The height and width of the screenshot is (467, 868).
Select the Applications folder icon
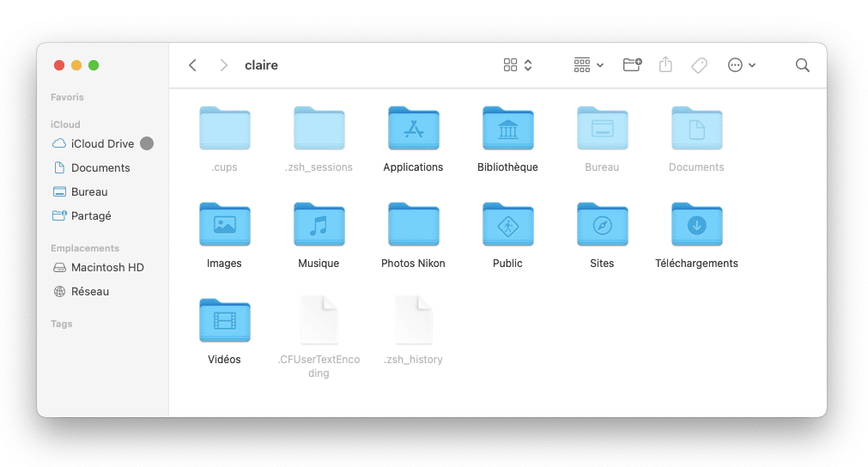413,129
